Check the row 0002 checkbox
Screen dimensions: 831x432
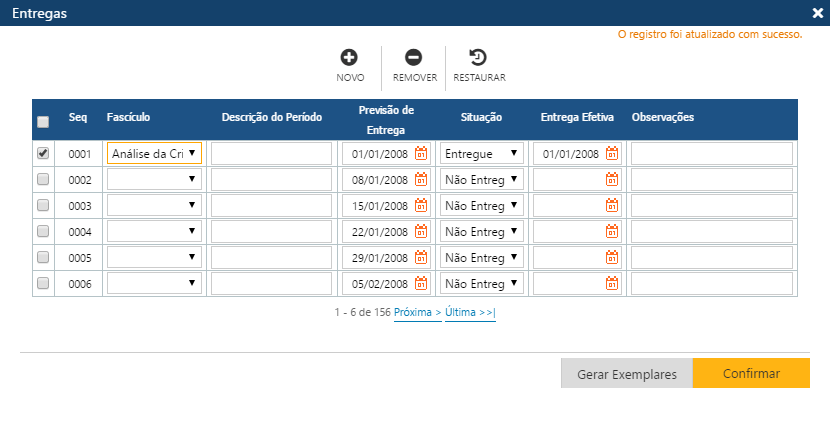pos(43,180)
